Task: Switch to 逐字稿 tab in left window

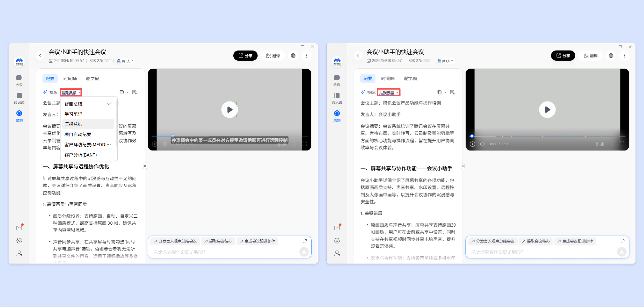Action: click(x=92, y=78)
